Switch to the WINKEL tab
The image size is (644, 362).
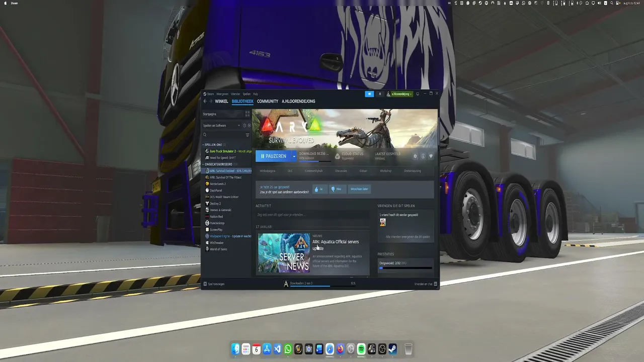point(221,101)
